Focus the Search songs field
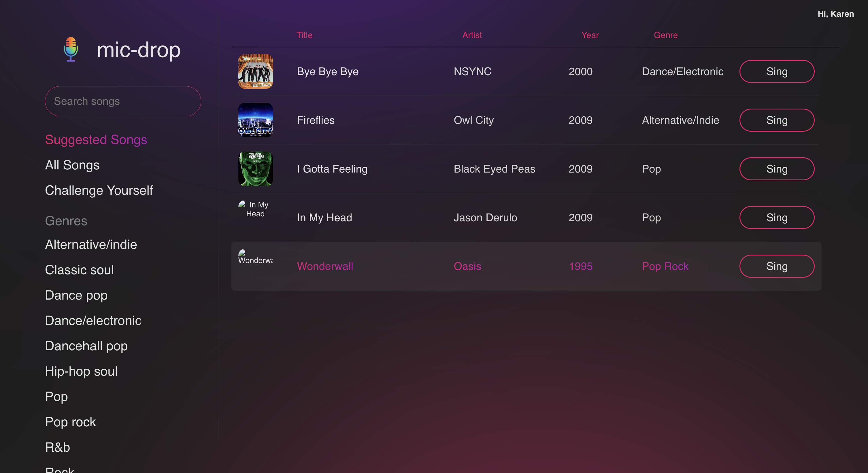The image size is (868, 473). tap(123, 101)
